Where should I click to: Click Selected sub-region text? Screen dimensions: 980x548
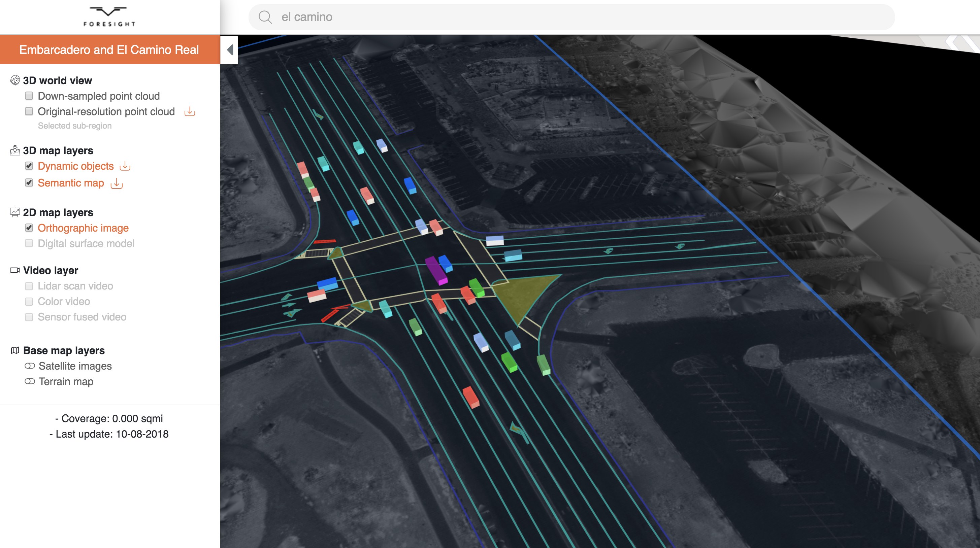pos(74,126)
